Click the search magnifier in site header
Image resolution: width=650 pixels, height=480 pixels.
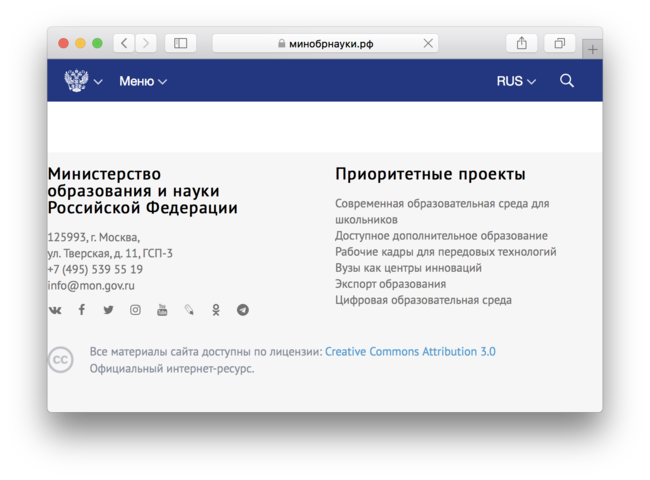[567, 81]
